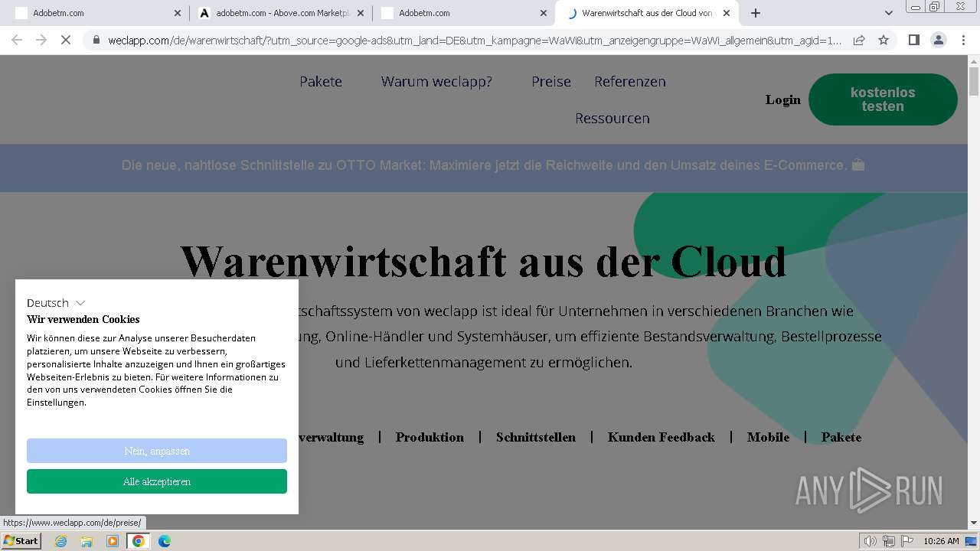Screen dimensions: 980x551
Task: Go to the Preise page
Action: point(551,81)
